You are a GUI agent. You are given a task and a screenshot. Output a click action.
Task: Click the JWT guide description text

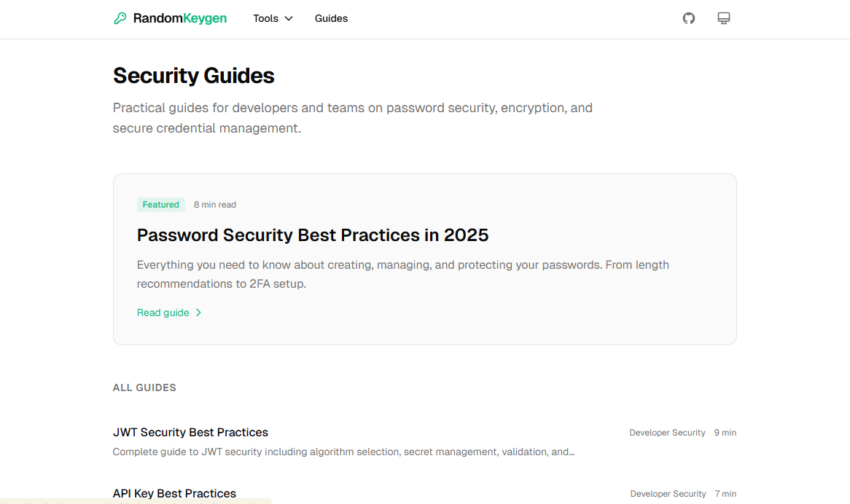point(343,452)
